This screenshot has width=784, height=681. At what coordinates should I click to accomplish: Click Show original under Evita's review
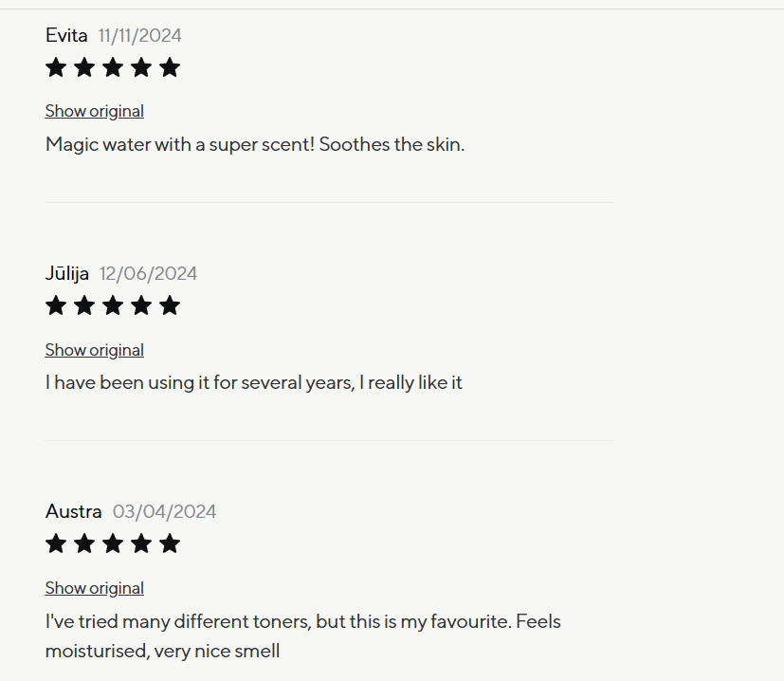point(94,111)
